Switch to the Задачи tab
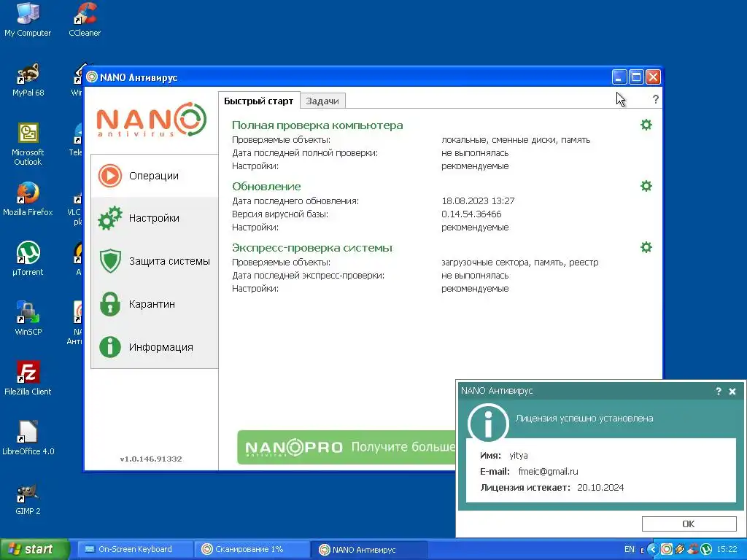747x560 pixels. point(322,101)
